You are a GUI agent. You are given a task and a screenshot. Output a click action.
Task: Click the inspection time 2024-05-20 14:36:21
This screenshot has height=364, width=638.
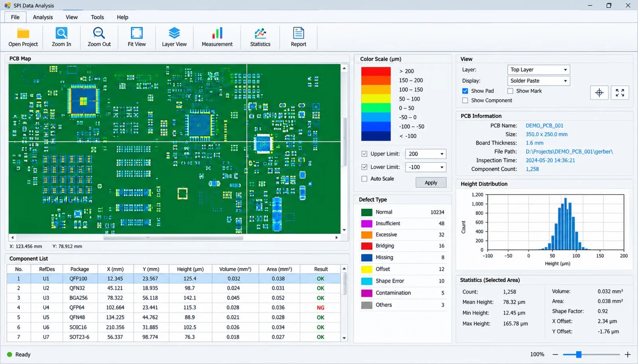pyautogui.click(x=550, y=160)
